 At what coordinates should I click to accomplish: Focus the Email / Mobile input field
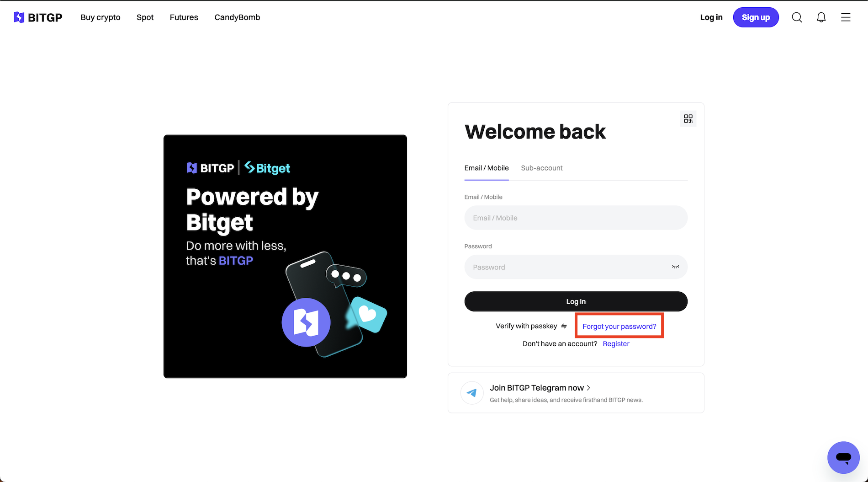click(x=576, y=218)
